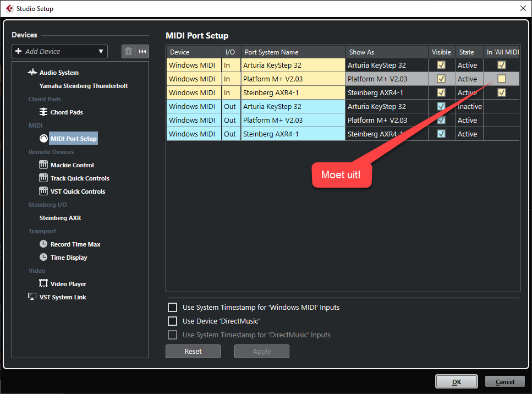Enable Use Device DirectMusic checkbox
The image size is (532, 394).
tap(172, 321)
